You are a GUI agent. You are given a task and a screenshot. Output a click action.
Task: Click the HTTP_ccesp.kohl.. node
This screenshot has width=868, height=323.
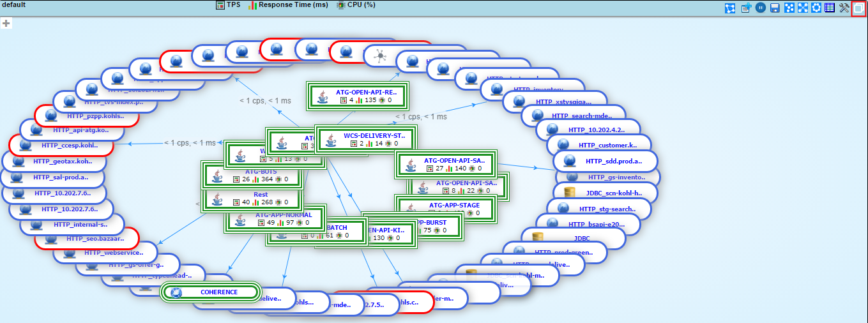coord(61,145)
